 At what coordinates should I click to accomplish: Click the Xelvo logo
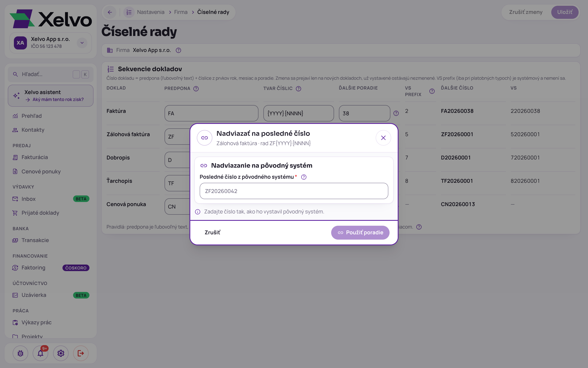[x=51, y=19]
